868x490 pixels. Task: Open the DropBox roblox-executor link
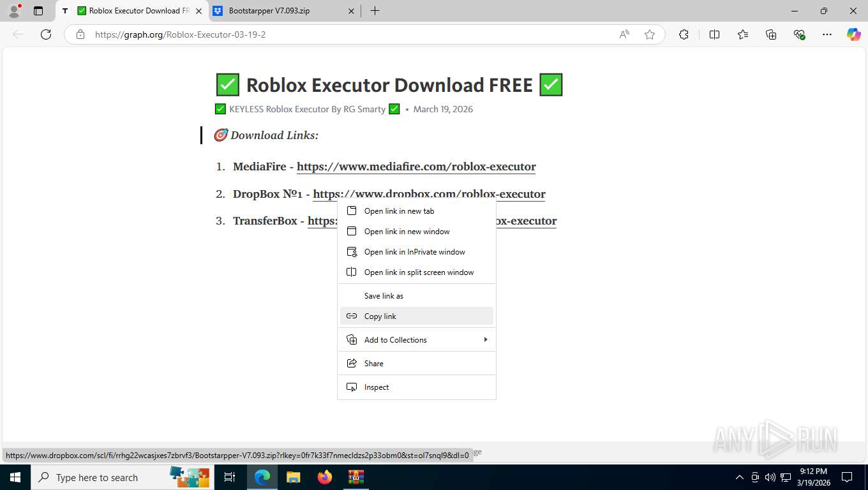(x=429, y=194)
